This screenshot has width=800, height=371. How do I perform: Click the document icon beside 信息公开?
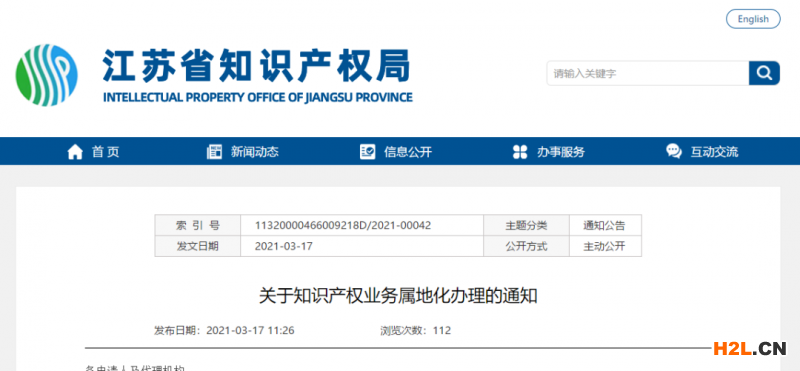[367, 152]
